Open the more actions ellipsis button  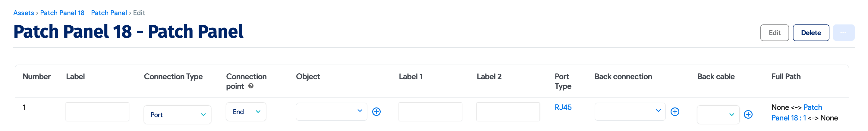(843, 33)
